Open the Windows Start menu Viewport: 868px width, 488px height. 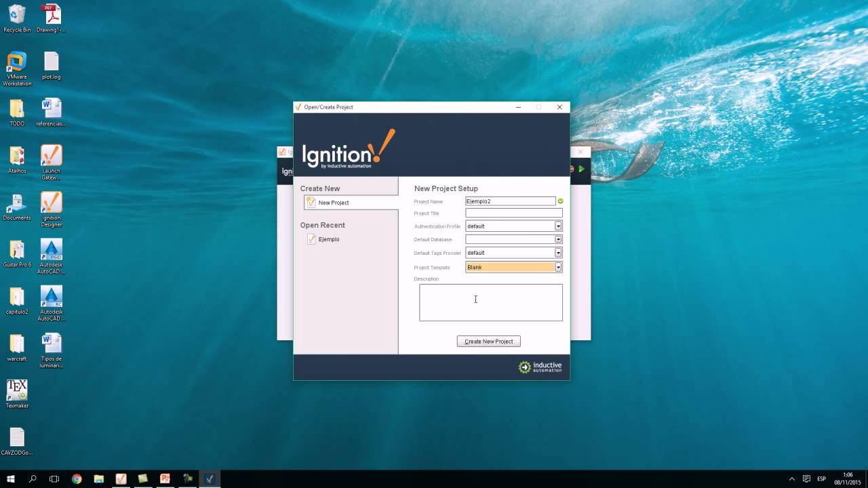tap(11, 479)
